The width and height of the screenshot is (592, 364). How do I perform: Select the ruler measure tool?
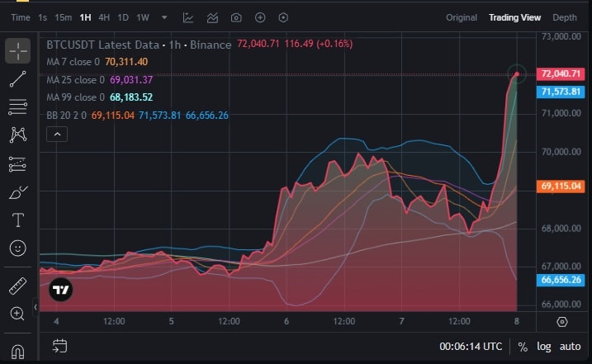point(17,286)
